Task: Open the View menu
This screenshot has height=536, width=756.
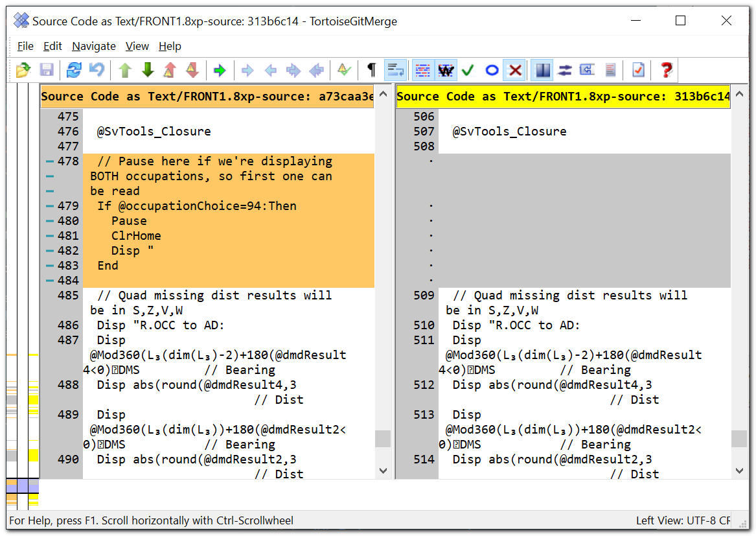Action: [137, 46]
